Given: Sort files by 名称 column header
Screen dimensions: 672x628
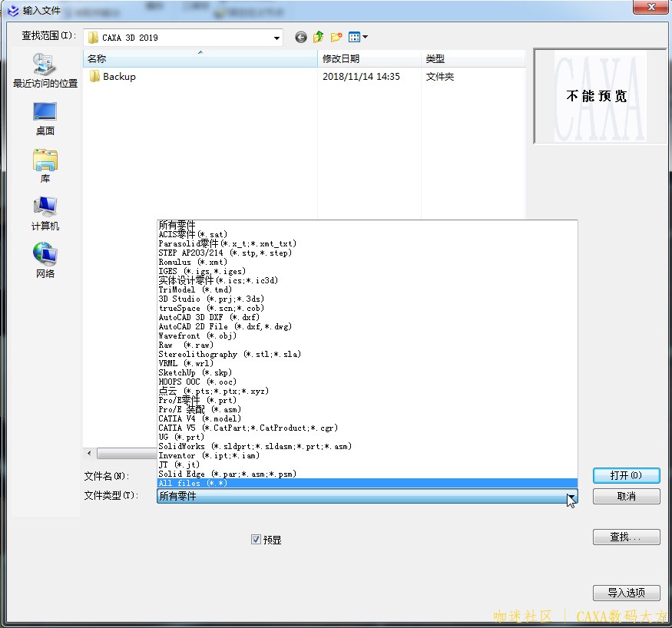Looking at the screenshot, I should pos(200,58).
